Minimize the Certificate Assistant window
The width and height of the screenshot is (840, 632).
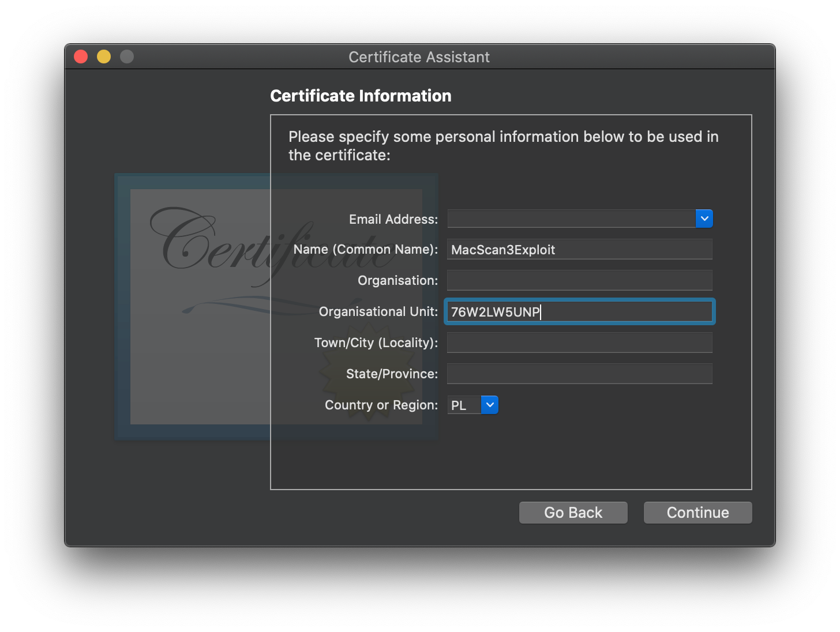104,57
